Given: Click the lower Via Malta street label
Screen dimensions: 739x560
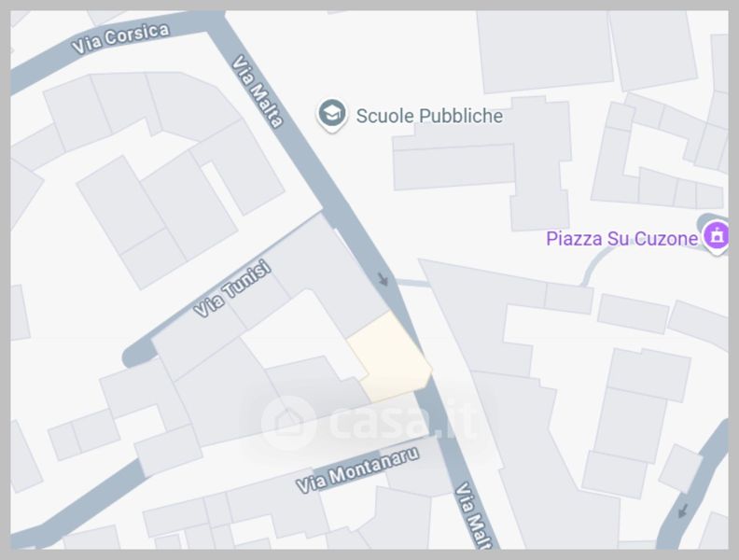Looking at the screenshot, I should [473, 515].
